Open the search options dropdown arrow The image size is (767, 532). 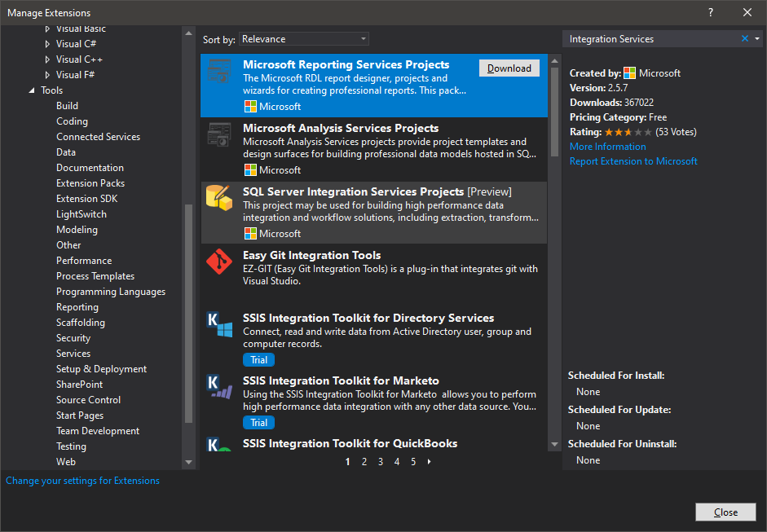(x=757, y=39)
